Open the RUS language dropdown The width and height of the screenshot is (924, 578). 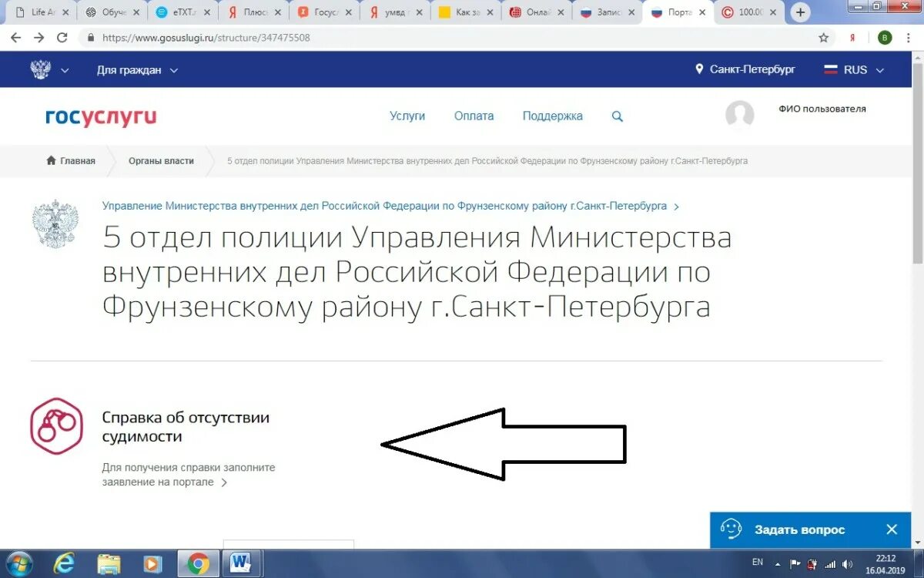[854, 69]
